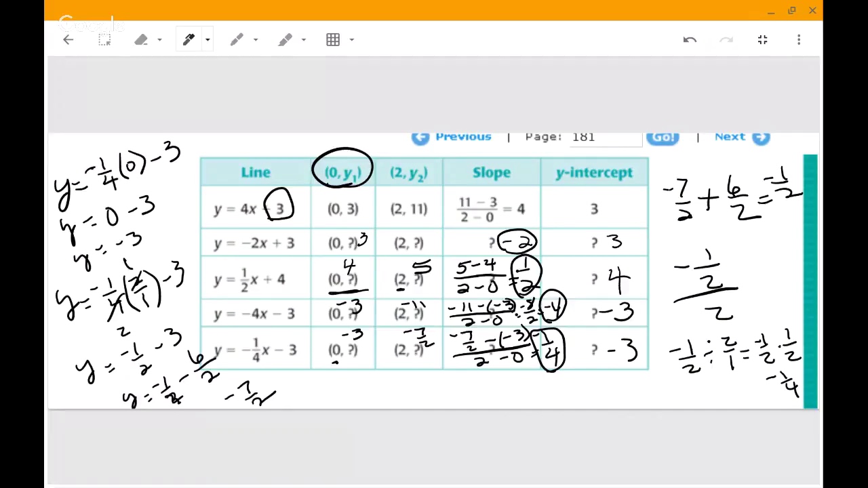Click the '(2, y2)' column header

(408, 172)
